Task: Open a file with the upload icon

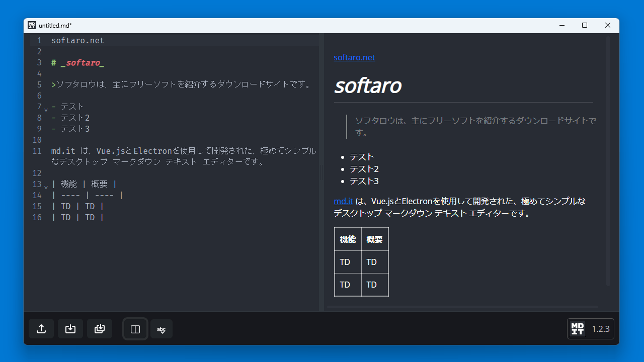Action: point(41,329)
